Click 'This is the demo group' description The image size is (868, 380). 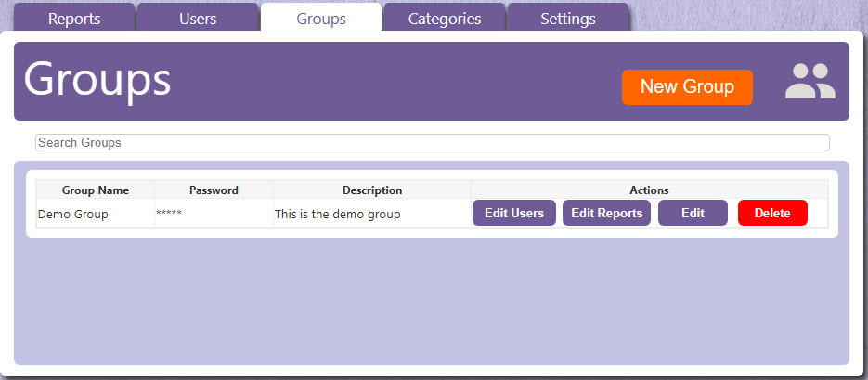click(337, 214)
